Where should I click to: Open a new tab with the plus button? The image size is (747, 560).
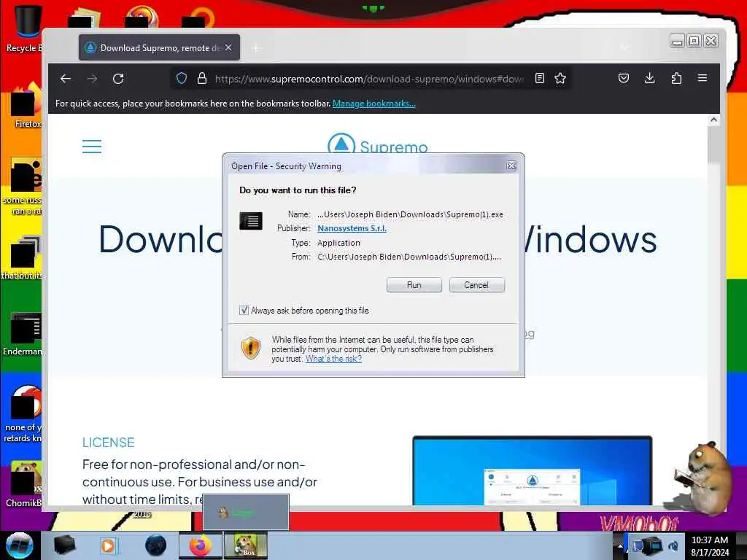(256, 48)
